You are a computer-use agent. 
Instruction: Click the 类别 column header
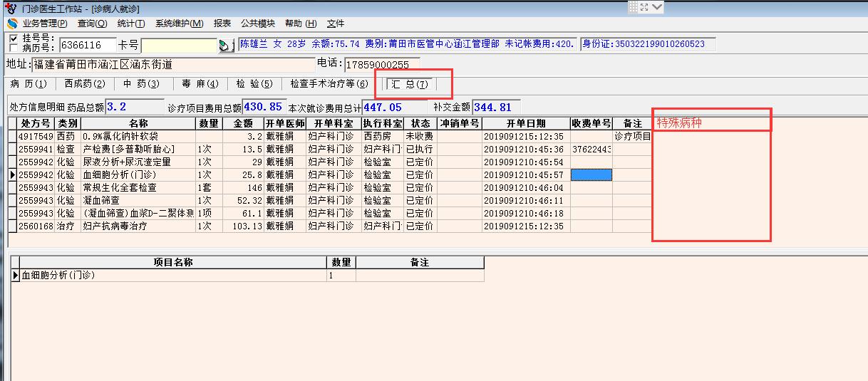tap(68, 123)
